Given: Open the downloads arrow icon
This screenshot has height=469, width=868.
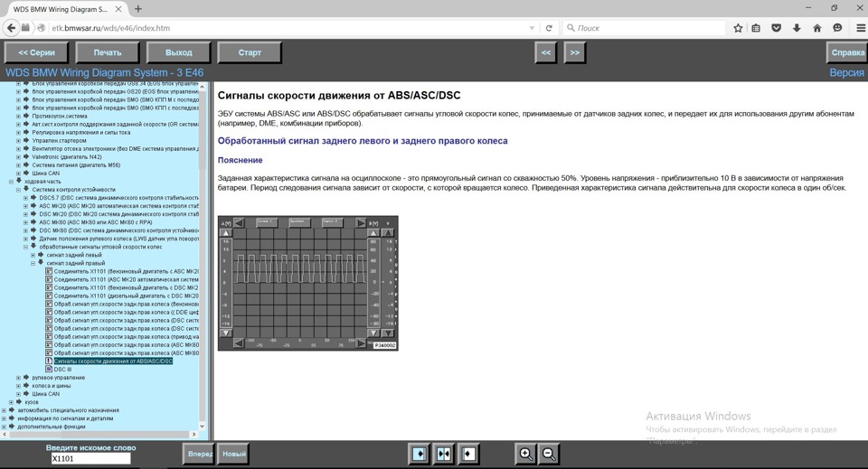Looking at the screenshot, I should click(x=797, y=28).
